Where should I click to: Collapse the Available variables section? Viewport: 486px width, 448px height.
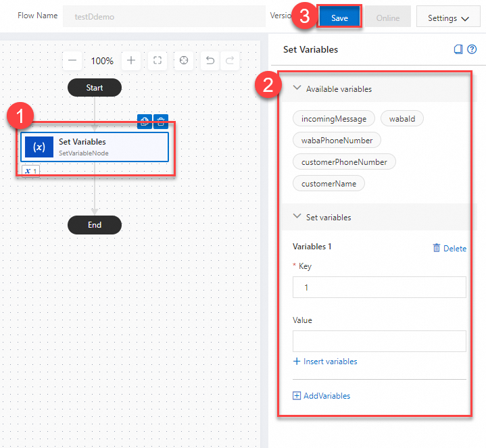[x=297, y=88]
